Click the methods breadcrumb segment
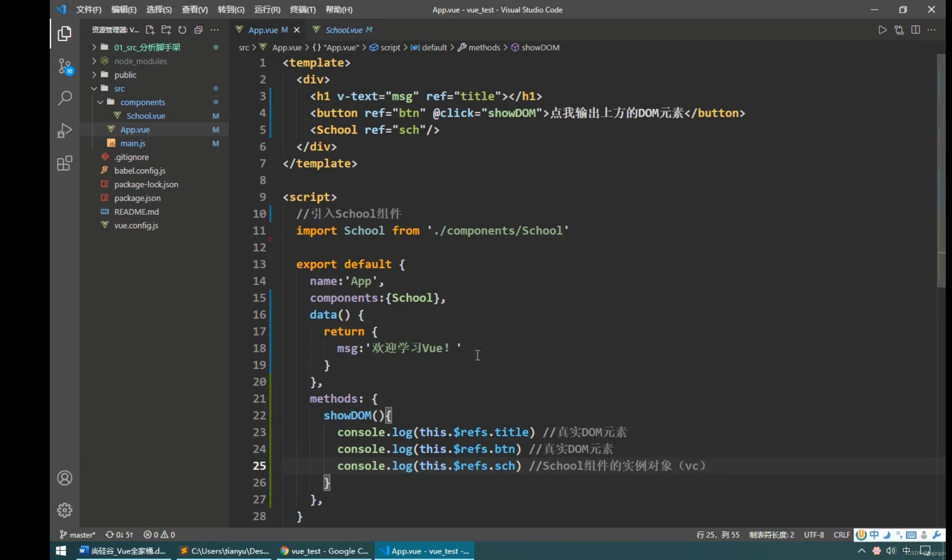The image size is (952, 560). pyautogui.click(x=479, y=47)
